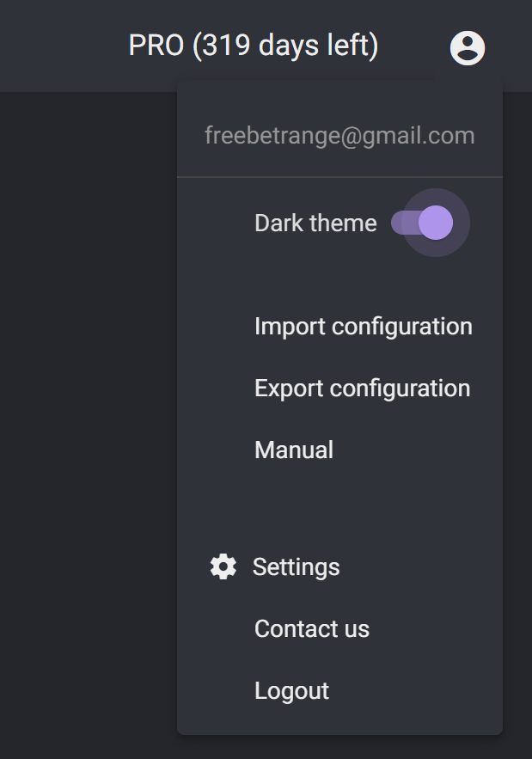The width and height of the screenshot is (532, 759).
Task: Click the dark area left of the menu
Action: tap(89, 421)
